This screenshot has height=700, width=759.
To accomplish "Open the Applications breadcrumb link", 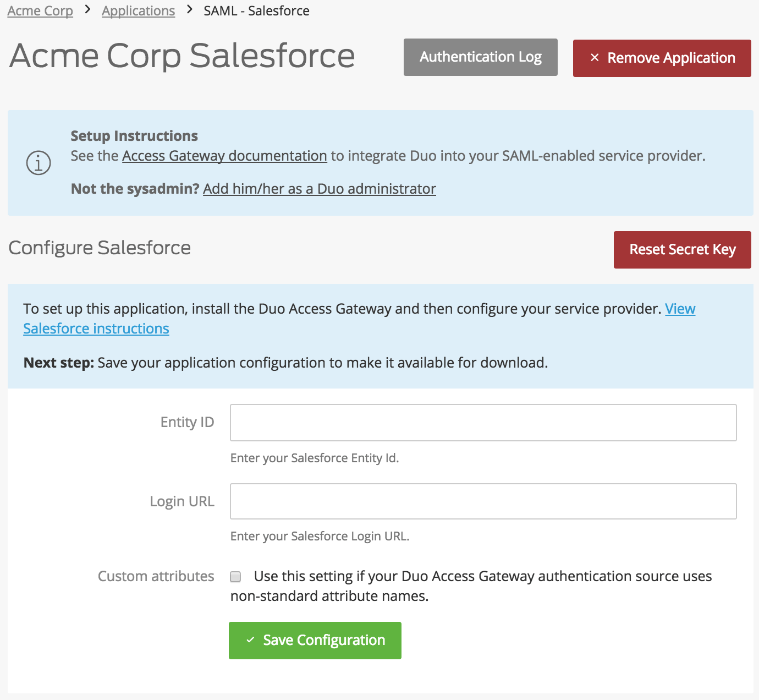I will [138, 10].
